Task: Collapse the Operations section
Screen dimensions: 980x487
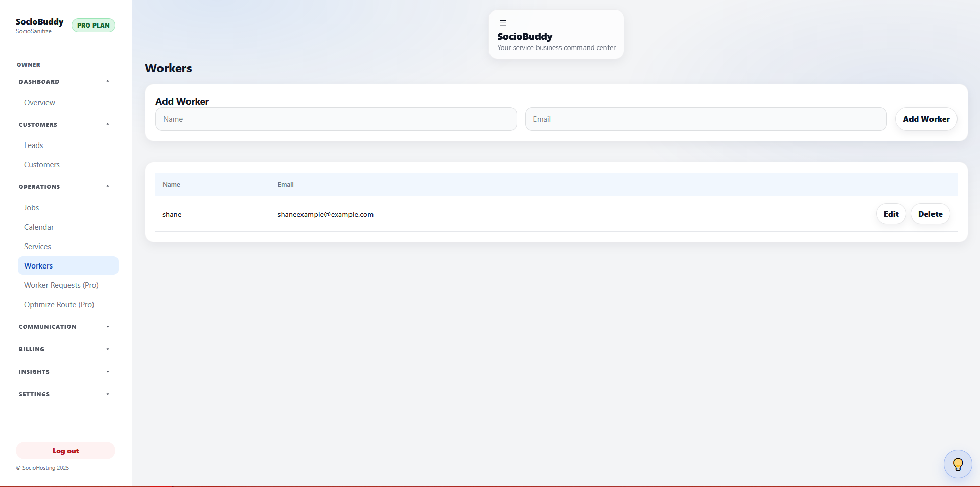Action: tap(64, 187)
